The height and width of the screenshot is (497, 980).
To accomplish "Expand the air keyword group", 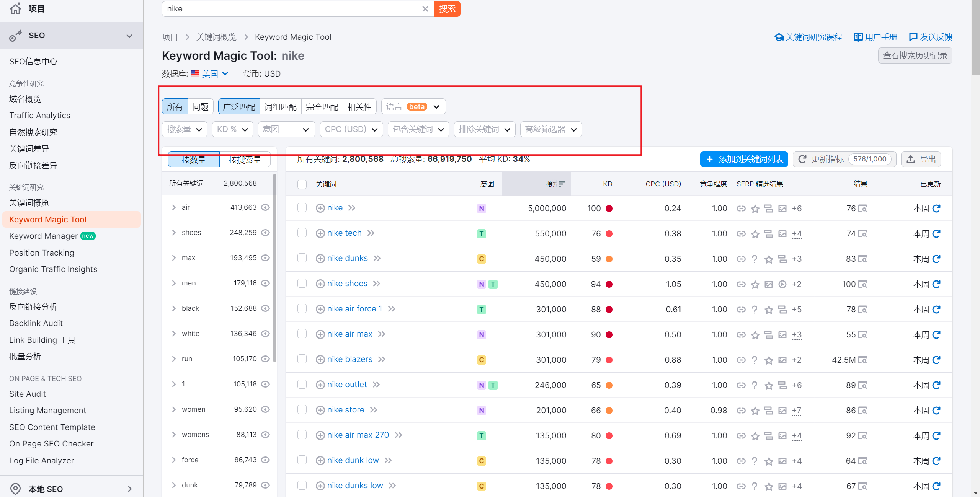I will click(x=174, y=207).
